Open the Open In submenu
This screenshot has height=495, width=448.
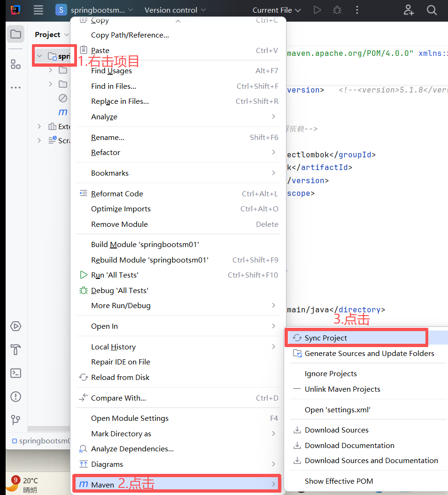click(178, 326)
